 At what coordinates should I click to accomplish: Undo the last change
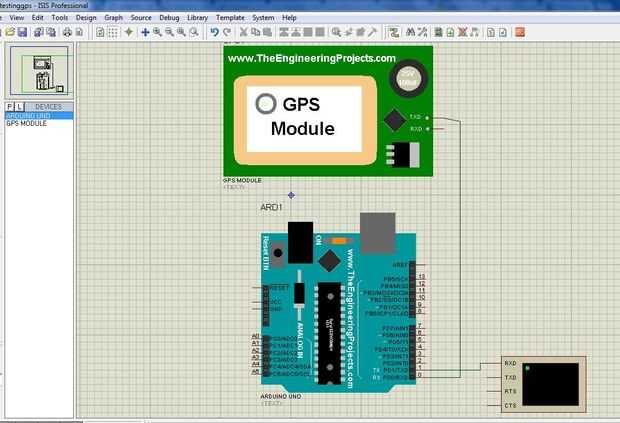(x=215, y=32)
